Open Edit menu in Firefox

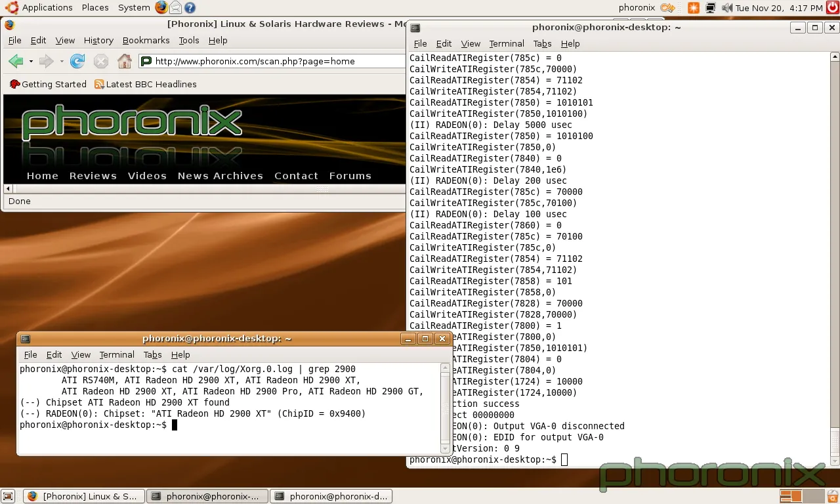coord(38,40)
